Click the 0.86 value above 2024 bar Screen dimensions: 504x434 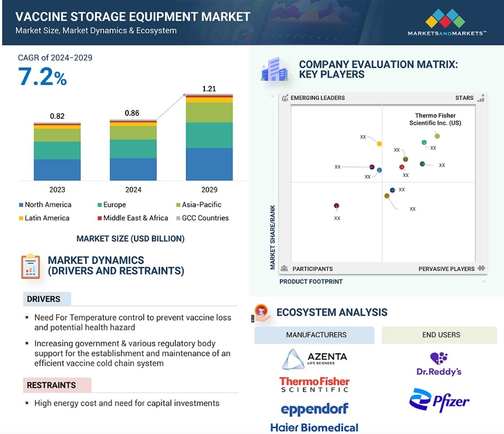pyautogui.click(x=132, y=113)
